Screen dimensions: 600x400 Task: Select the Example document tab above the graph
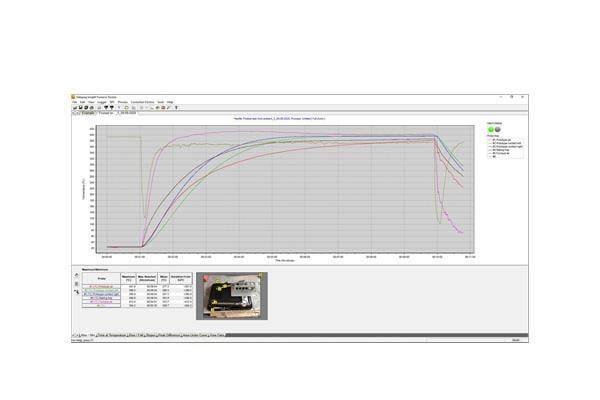(x=87, y=113)
